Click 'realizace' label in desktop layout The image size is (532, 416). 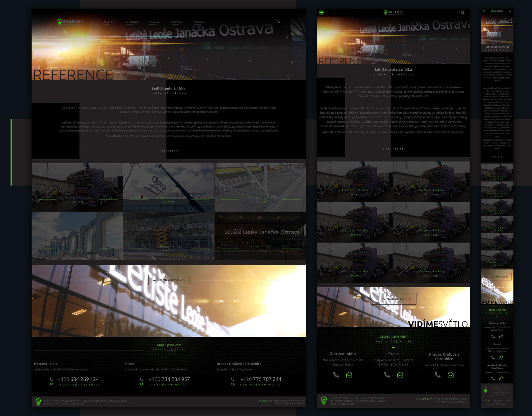[169, 151]
